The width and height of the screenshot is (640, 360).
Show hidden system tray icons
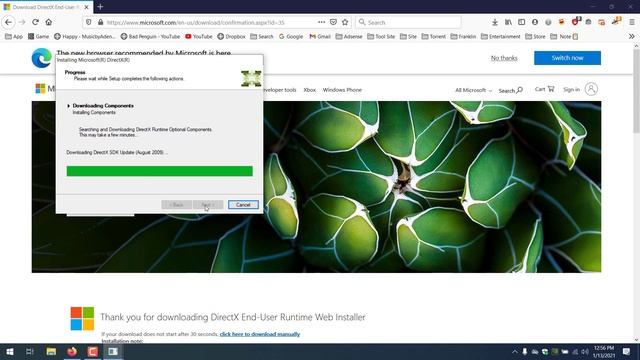pos(515,351)
